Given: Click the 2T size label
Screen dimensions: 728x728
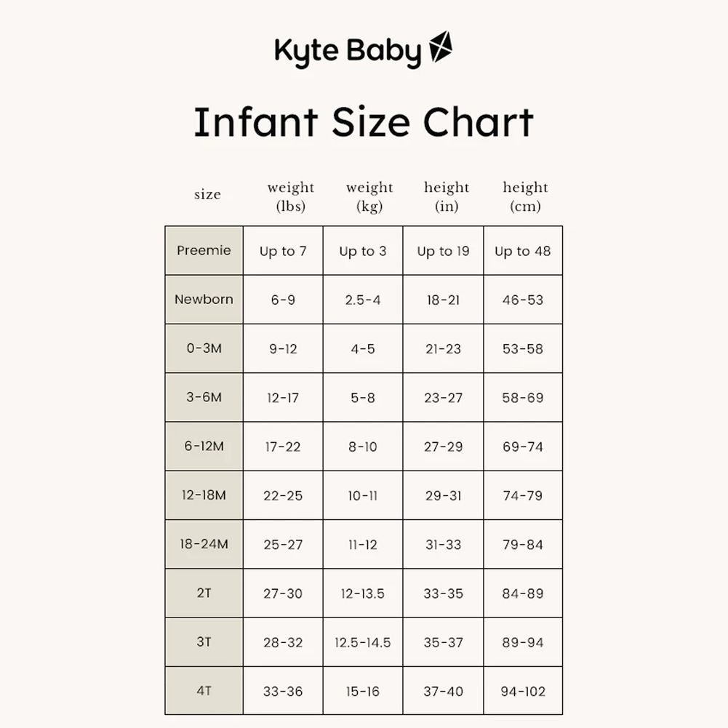Looking at the screenshot, I should 204,593.
